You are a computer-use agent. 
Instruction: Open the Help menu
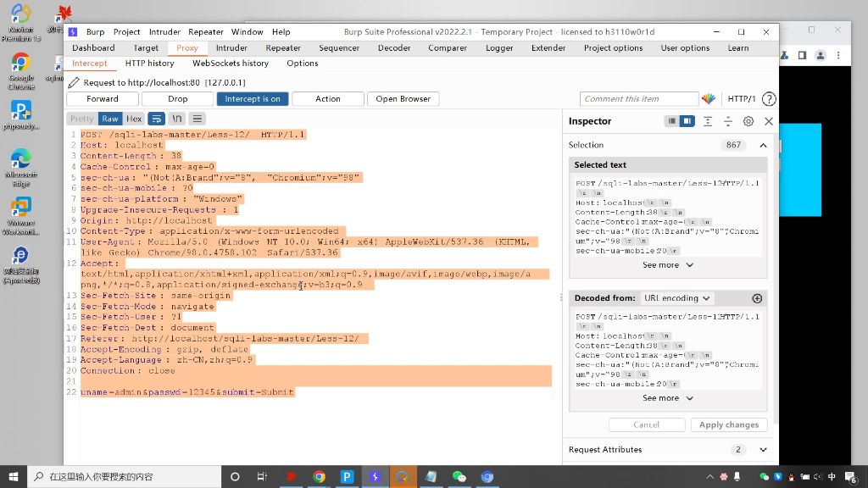click(x=281, y=32)
